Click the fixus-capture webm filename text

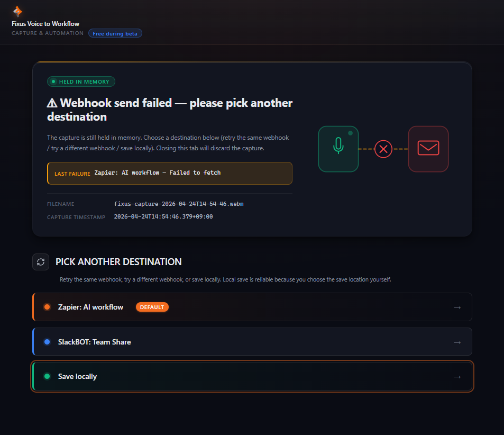pos(178,204)
